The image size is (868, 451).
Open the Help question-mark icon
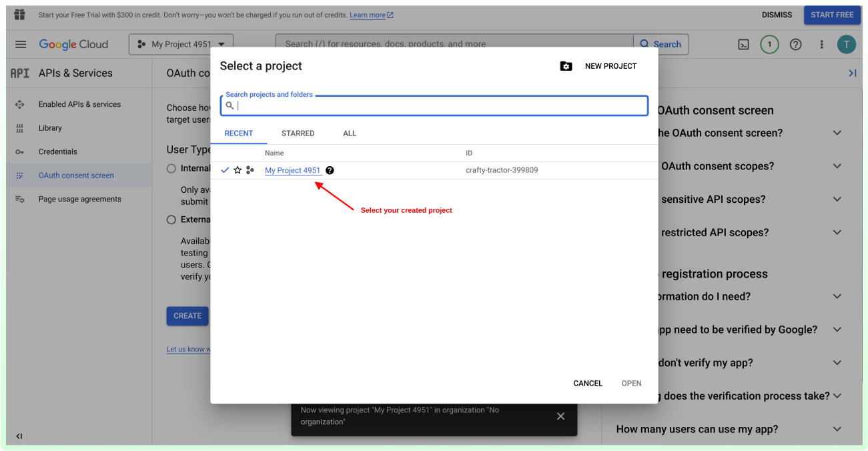pyautogui.click(x=795, y=44)
